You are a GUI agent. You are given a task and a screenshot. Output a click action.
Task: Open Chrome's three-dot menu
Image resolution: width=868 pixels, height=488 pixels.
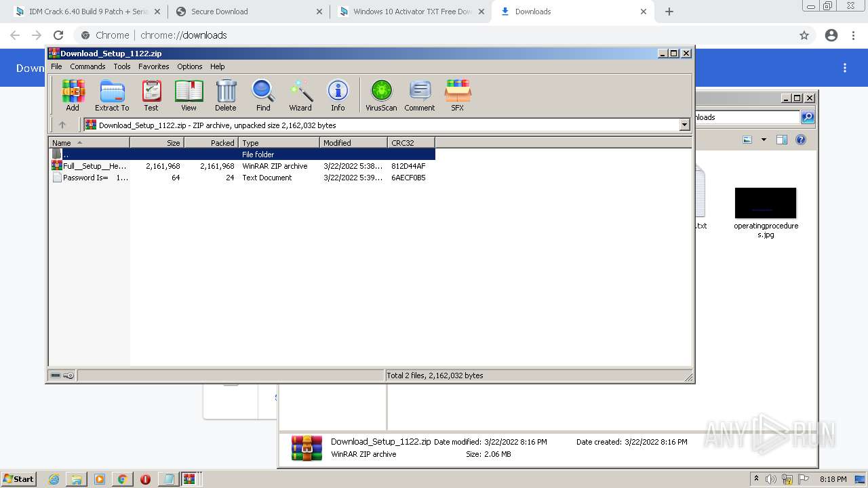(854, 35)
